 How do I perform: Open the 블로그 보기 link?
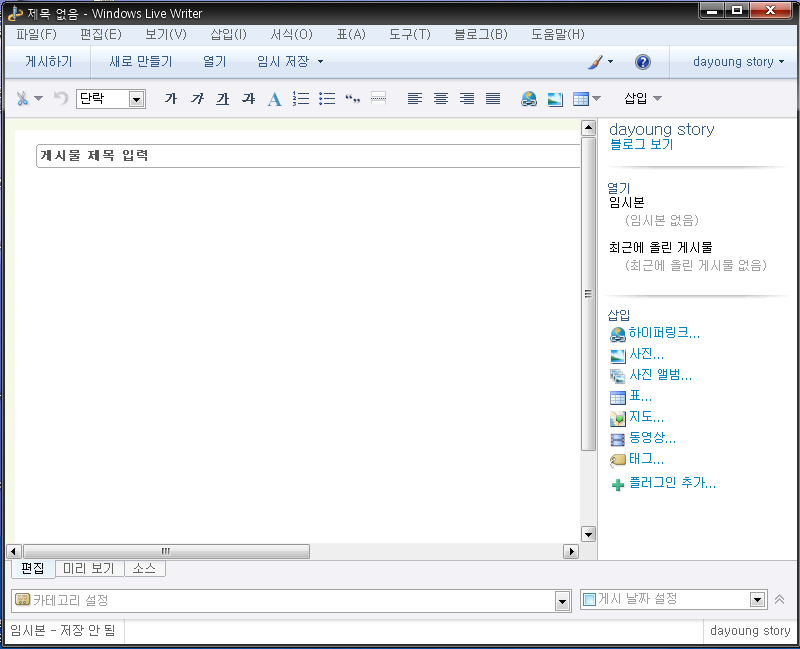[x=642, y=144]
